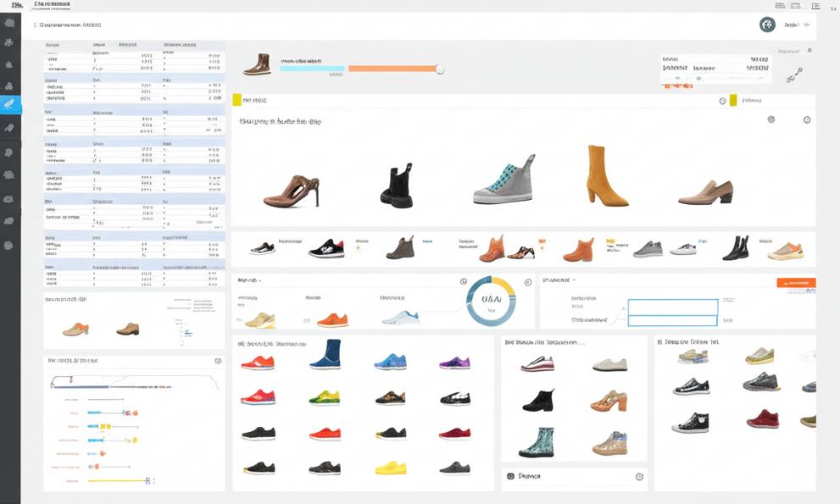Image resolution: width=840 pixels, height=504 pixels.
Task: Open the user avatar in the header
Action: (767, 25)
